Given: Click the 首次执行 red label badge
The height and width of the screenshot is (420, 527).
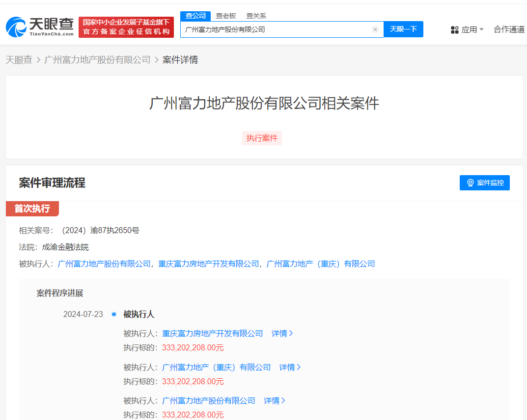Looking at the screenshot, I should (x=32, y=209).
